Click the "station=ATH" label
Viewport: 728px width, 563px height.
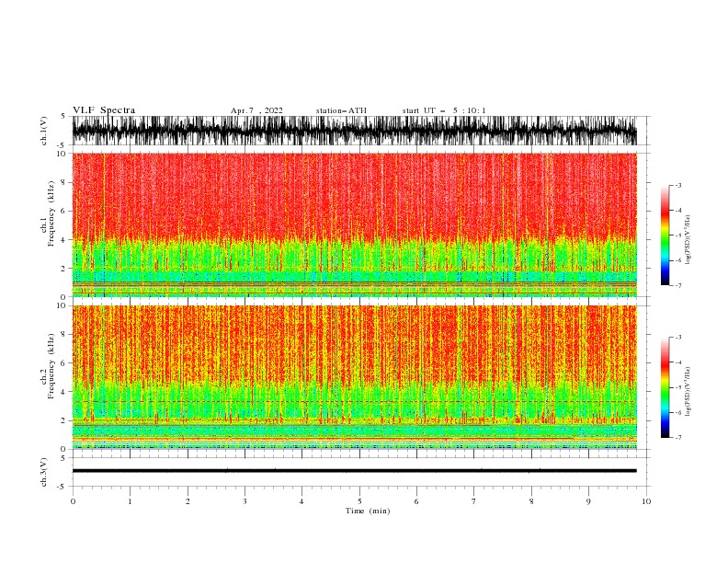341,110
